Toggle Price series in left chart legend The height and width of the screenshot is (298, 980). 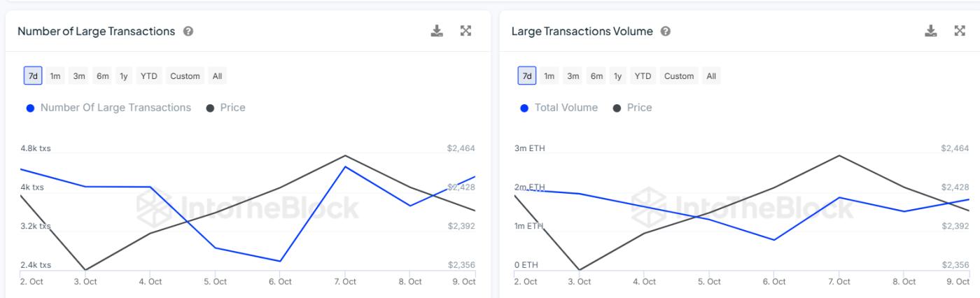(x=225, y=108)
